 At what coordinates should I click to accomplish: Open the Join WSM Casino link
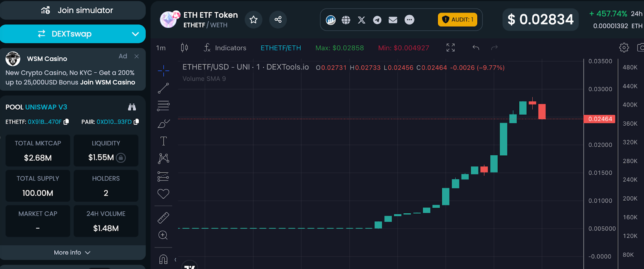107,82
